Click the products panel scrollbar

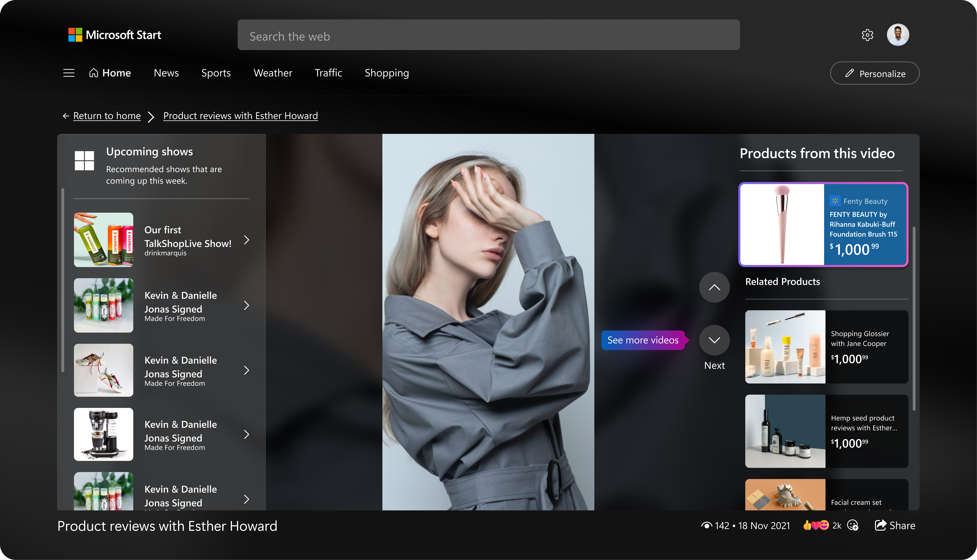point(914,318)
